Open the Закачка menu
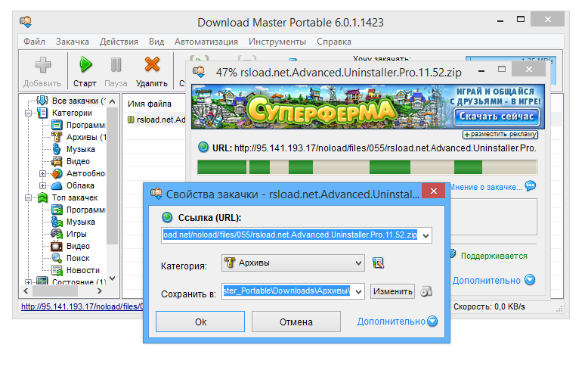Screen dimensions: 588x373 click(x=73, y=42)
